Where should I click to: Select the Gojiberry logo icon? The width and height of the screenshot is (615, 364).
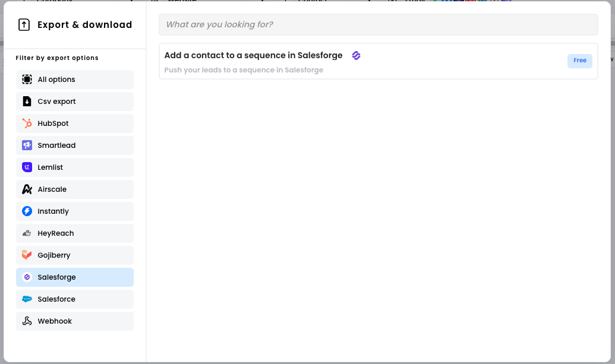pyautogui.click(x=27, y=255)
